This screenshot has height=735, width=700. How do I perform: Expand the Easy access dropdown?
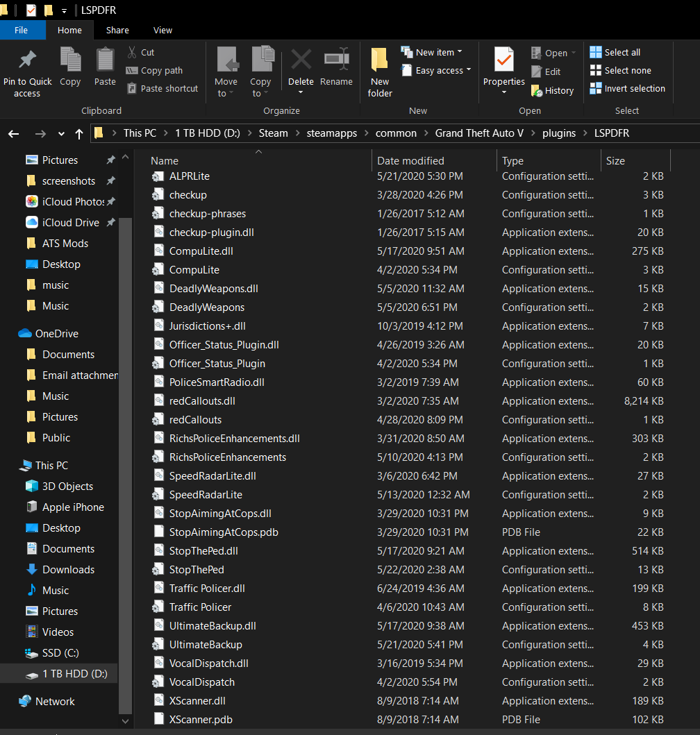437,71
